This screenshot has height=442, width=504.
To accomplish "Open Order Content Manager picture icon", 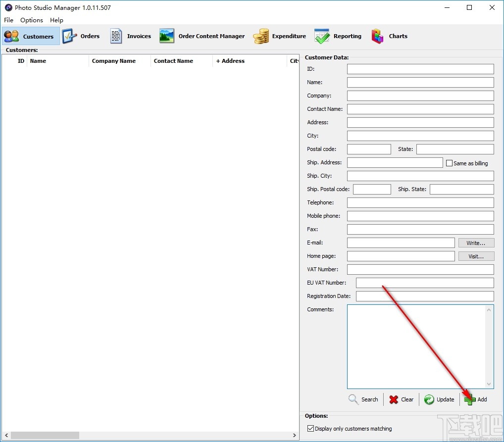I will click(167, 36).
